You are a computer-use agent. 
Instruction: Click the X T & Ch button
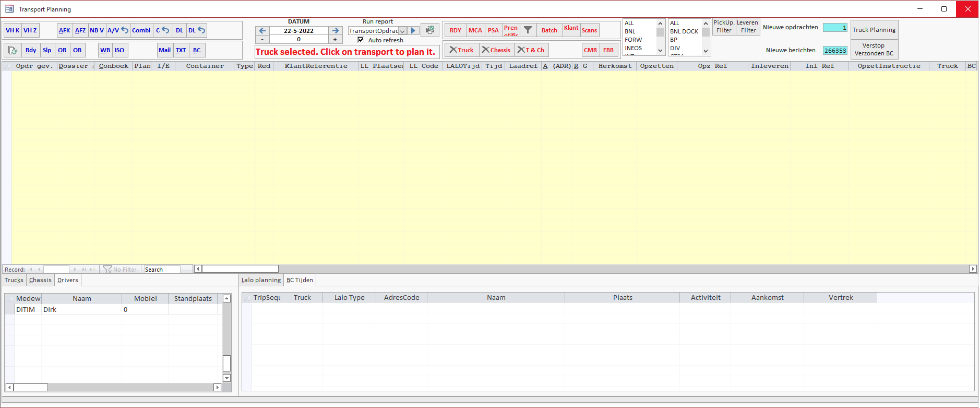pyautogui.click(x=531, y=50)
